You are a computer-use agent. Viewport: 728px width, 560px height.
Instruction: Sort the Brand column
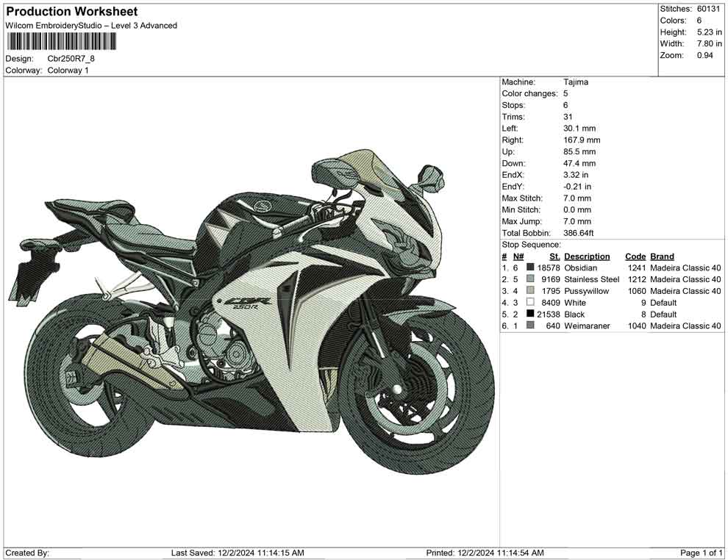click(x=662, y=256)
